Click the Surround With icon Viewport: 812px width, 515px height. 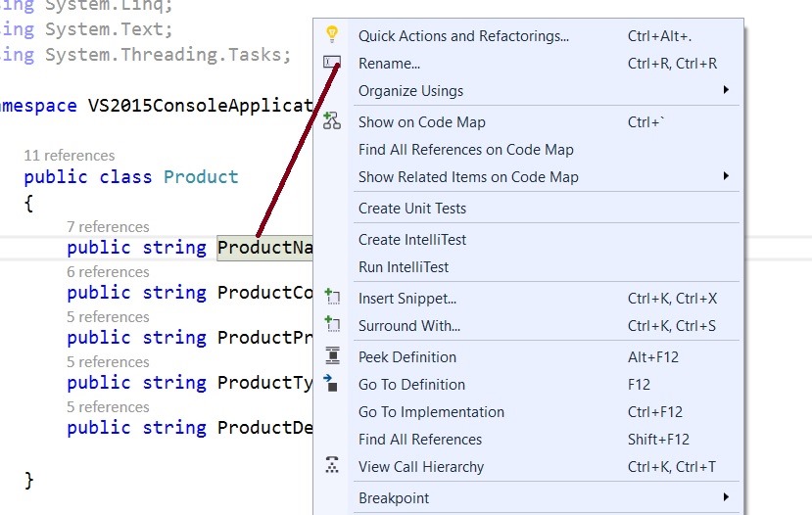[332, 325]
